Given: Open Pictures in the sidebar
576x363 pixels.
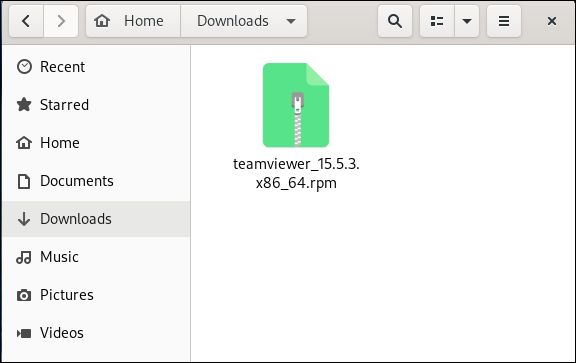Looking at the screenshot, I should (x=96, y=295).
